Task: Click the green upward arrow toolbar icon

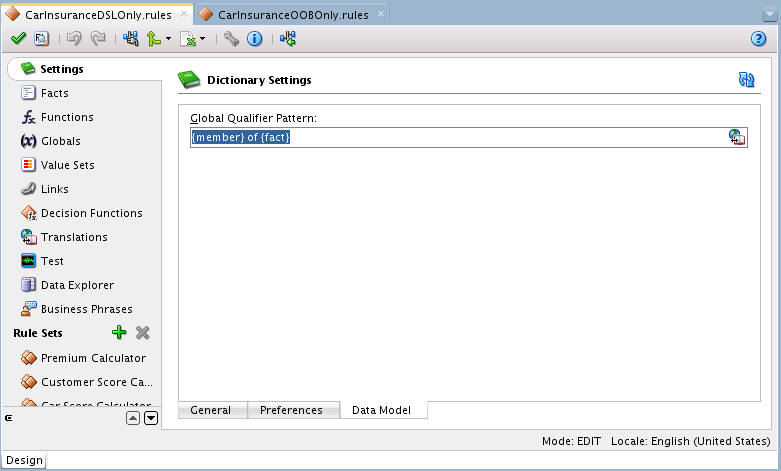Action: pos(153,38)
